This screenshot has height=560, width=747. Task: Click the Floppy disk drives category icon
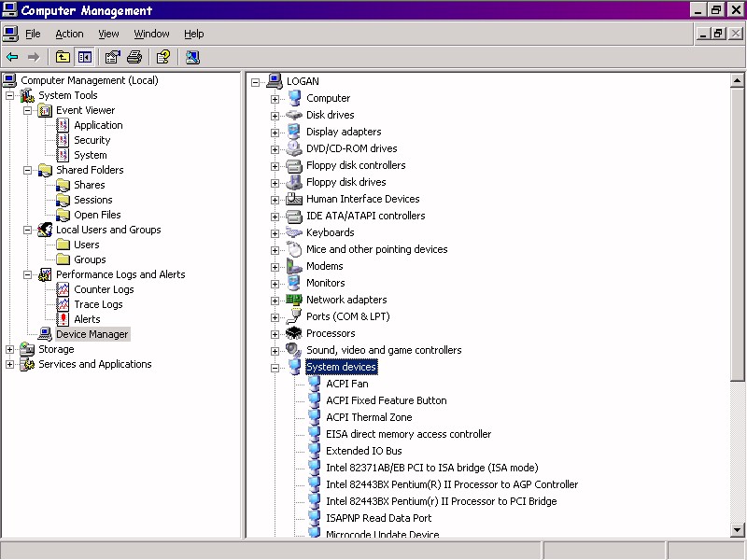point(294,182)
